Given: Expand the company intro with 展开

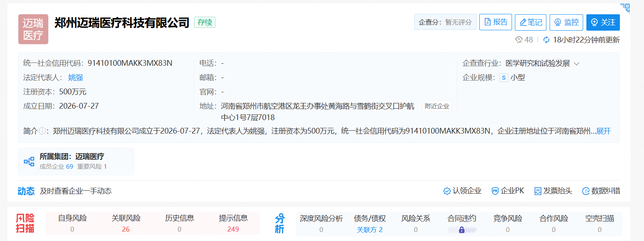Looking at the screenshot, I should (603, 131).
